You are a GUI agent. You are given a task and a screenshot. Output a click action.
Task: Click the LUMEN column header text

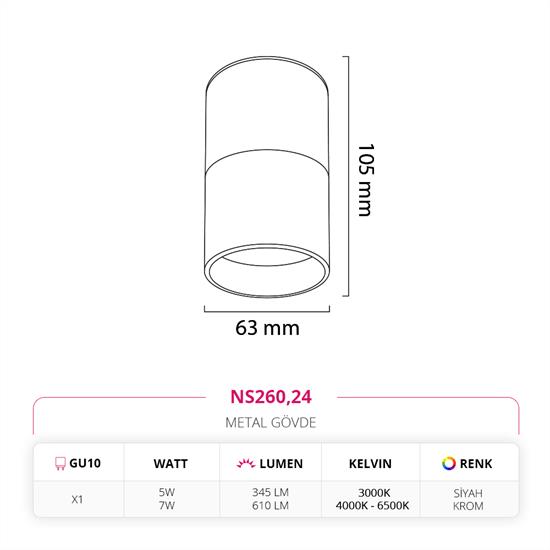pyautogui.click(x=281, y=464)
